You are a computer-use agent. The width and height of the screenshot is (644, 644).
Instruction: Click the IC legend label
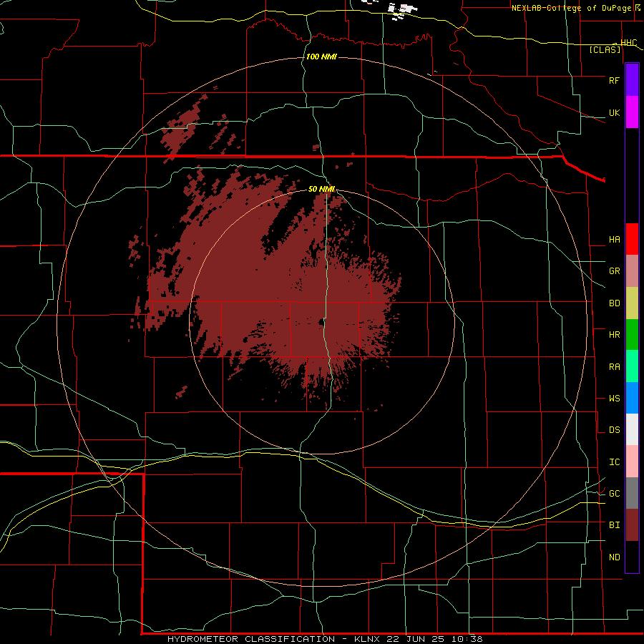tap(614, 462)
